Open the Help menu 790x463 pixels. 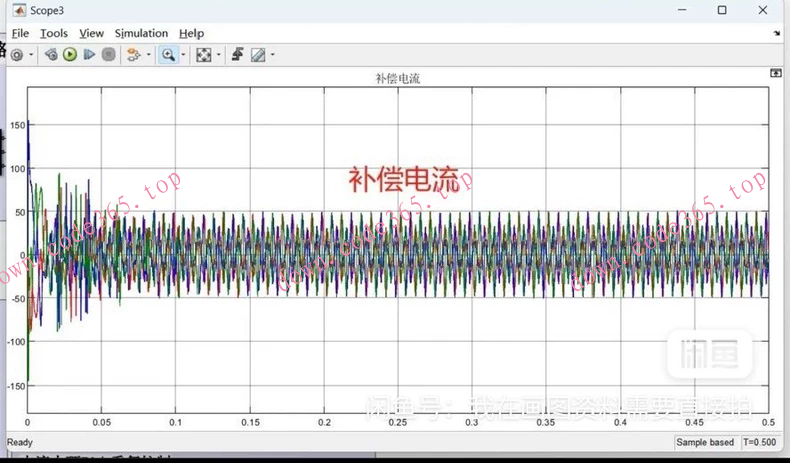click(x=191, y=33)
